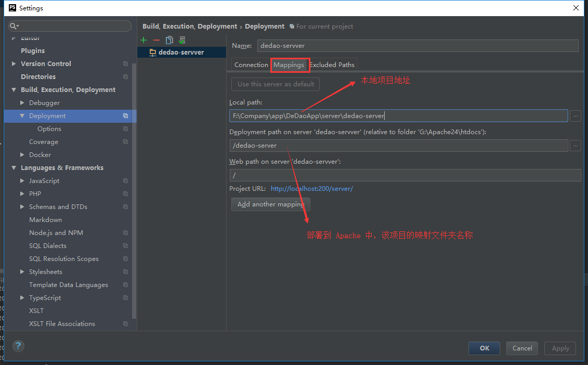Click the search magnifier icon in settings

(14, 26)
